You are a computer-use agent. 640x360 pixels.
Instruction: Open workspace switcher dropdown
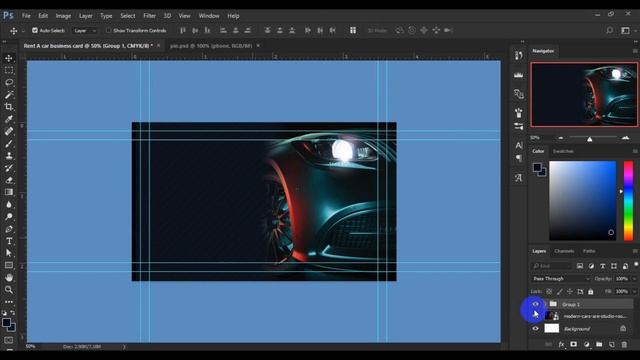point(625,30)
